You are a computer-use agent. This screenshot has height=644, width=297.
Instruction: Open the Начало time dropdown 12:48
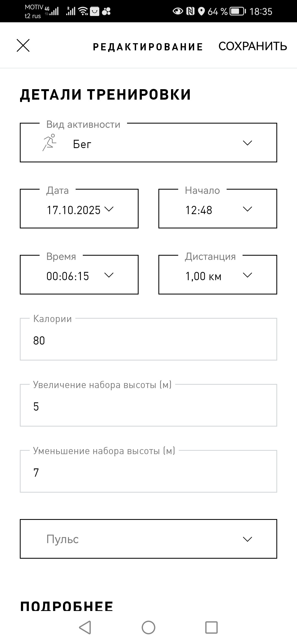click(x=218, y=209)
